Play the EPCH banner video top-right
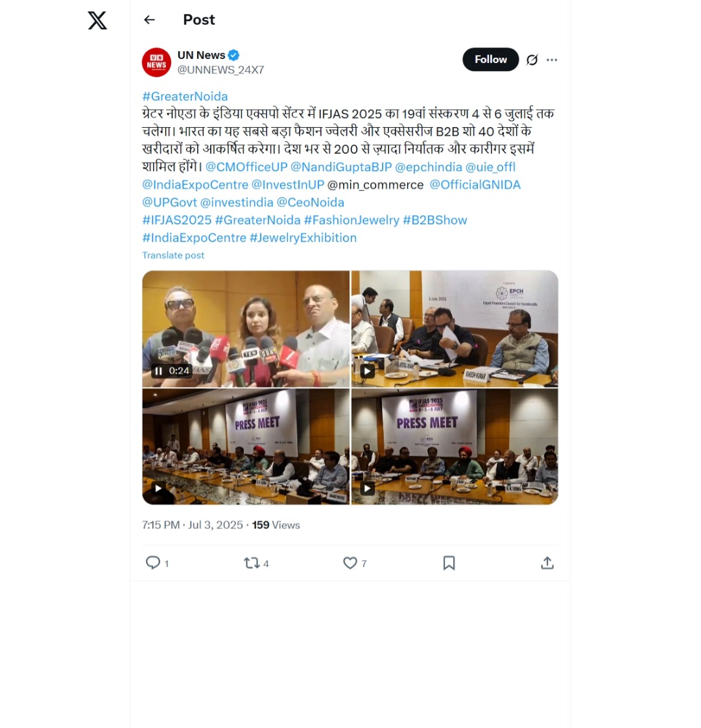Screen dimensions: 701x728 pyautogui.click(x=368, y=371)
